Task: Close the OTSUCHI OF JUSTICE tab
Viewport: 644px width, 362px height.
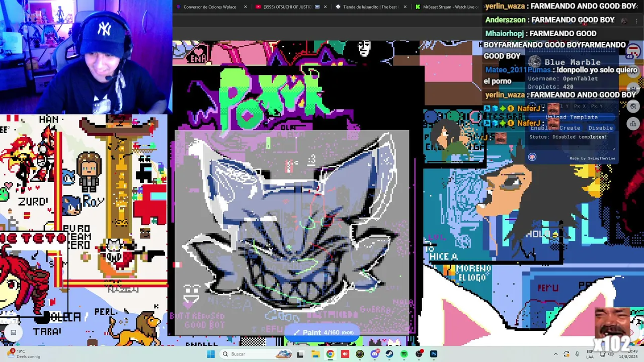Action: coord(325,7)
